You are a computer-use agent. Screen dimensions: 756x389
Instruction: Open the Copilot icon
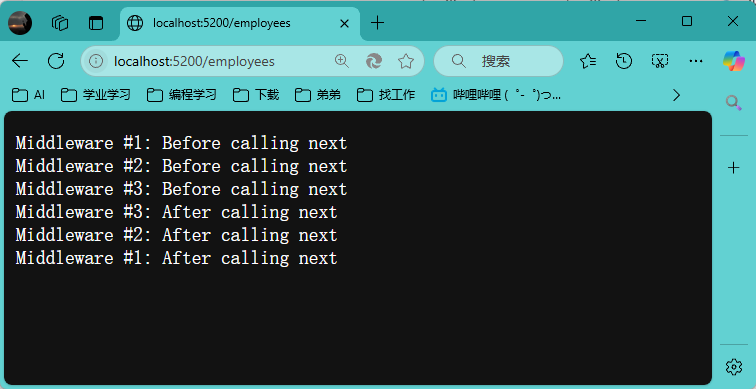pyautogui.click(x=733, y=61)
